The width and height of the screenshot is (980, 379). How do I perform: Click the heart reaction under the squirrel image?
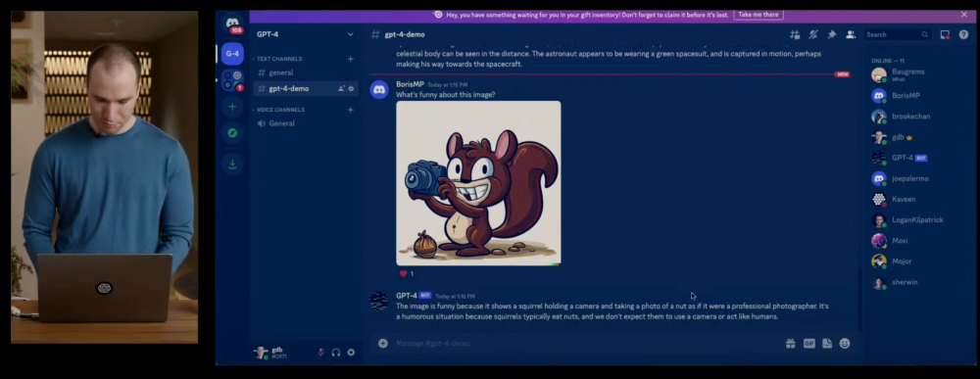click(x=407, y=273)
